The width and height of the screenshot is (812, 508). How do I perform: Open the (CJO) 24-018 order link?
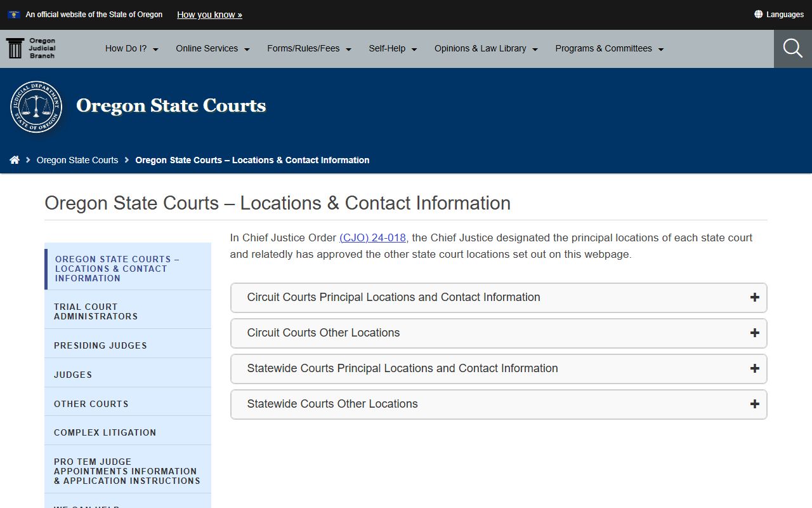[x=372, y=237]
